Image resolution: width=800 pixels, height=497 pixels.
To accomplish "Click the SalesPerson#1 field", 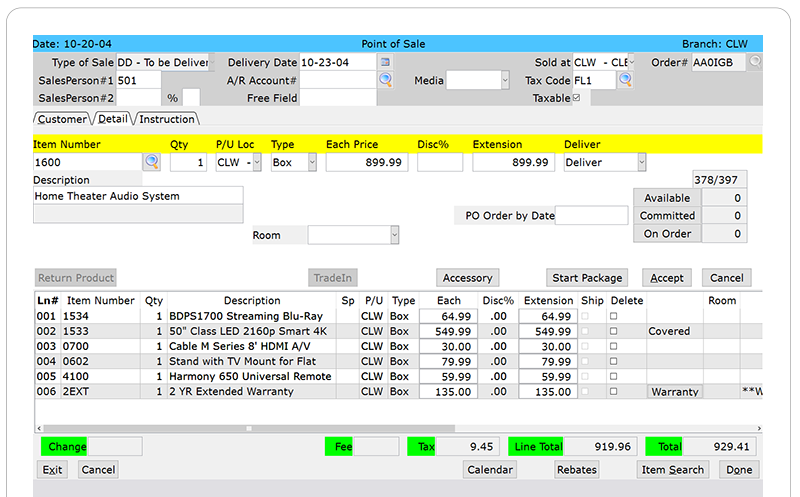I will point(138,80).
